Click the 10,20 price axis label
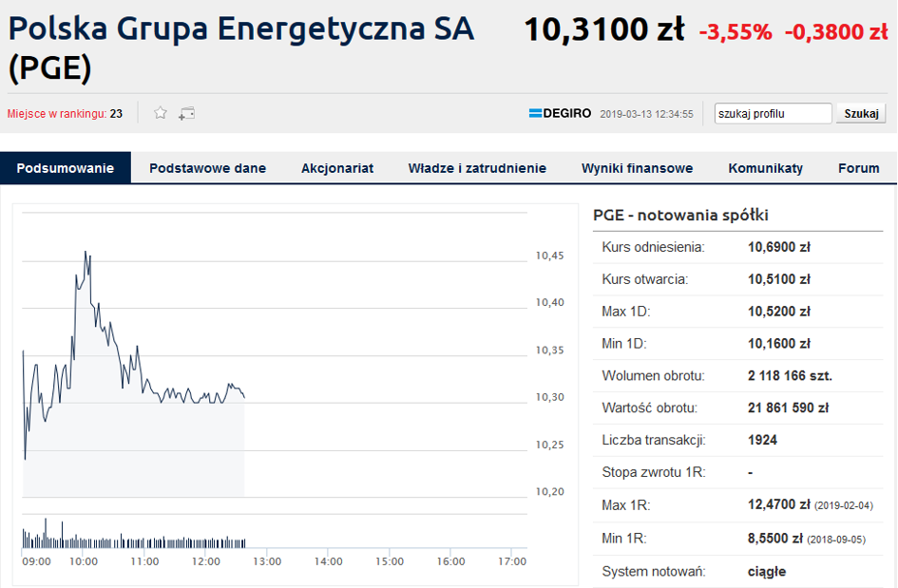The width and height of the screenshot is (898, 588). pyautogui.click(x=550, y=491)
